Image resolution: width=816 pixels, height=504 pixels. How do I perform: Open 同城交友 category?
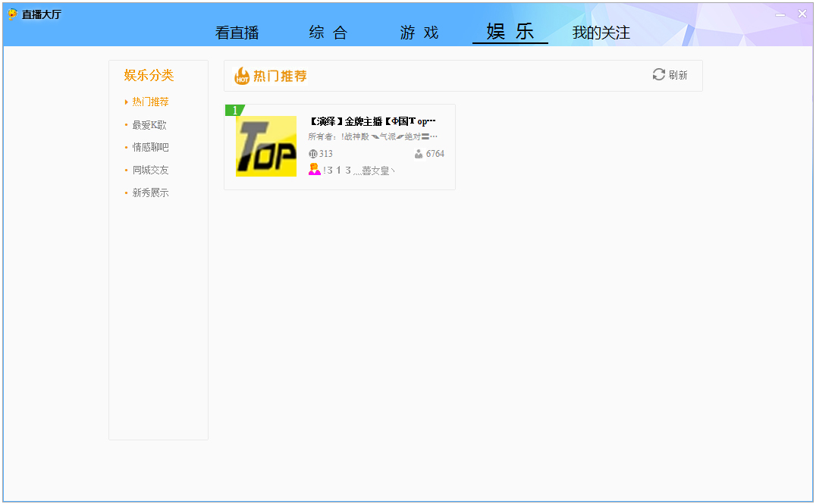click(x=149, y=170)
